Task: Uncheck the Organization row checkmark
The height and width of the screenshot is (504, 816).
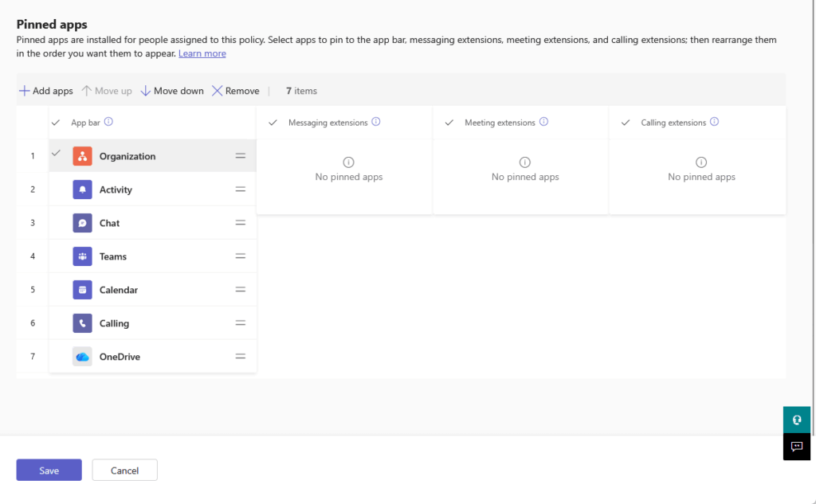Action: 56,153
